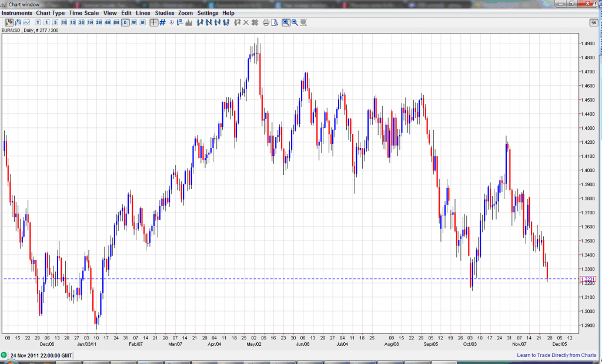
Task: Set time scale to 1 minute
Action: click(46, 23)
